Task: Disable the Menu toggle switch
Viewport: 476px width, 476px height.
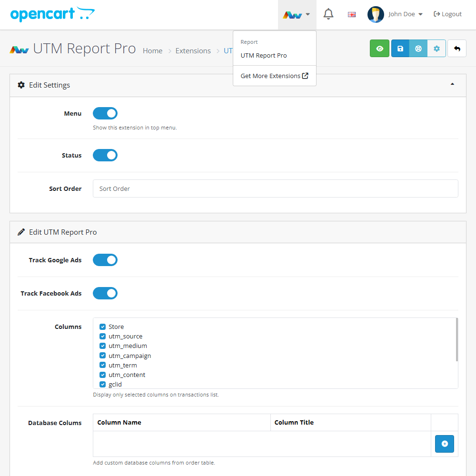Action: 105,113
